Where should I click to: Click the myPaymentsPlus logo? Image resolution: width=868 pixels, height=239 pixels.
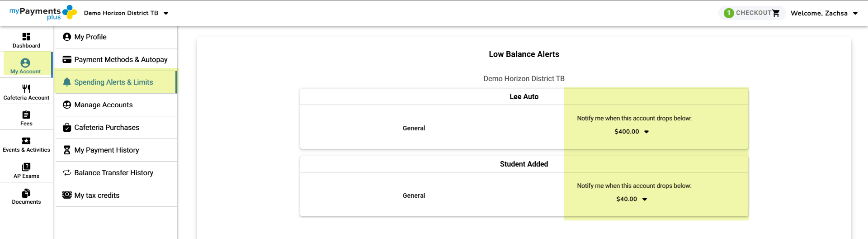click(43, 13)
